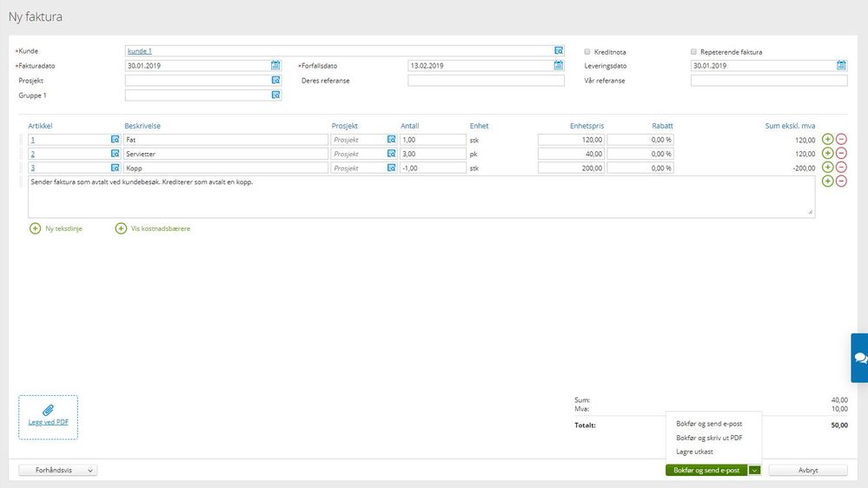Open customer lookup icon in Kunde field
This screenshot has width=868, height=488.
pyautogui.click(x=559, y=50)
